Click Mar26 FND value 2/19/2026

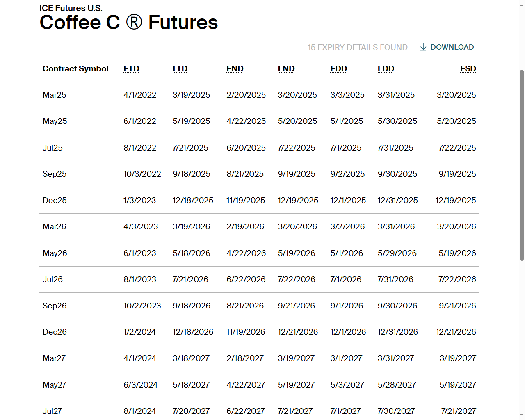tap(245, 226)
